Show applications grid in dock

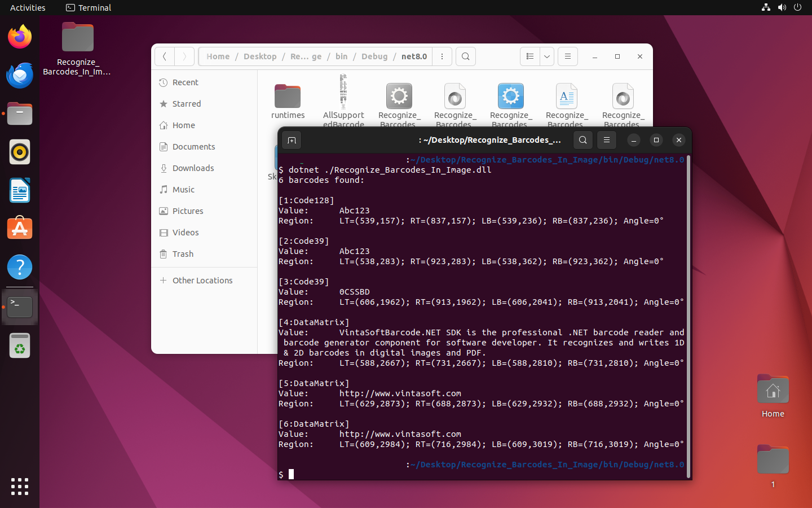[20, 486]
